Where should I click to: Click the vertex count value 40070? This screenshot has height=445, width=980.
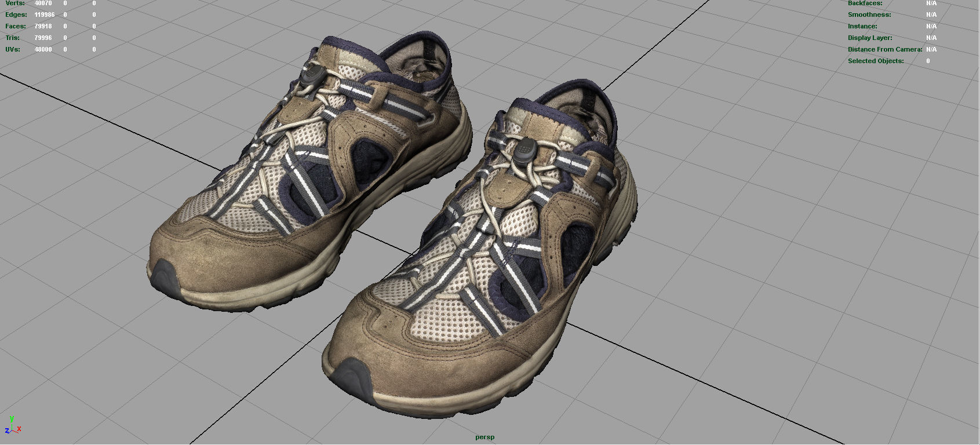coord(43,3)
